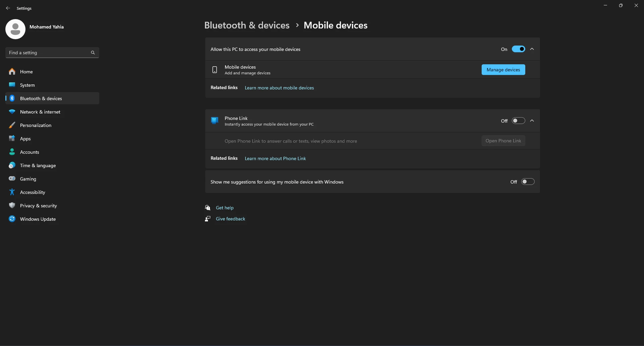
Task: Go back to Bluetooth & devices breadcrumb
Action: coord(247,25)
